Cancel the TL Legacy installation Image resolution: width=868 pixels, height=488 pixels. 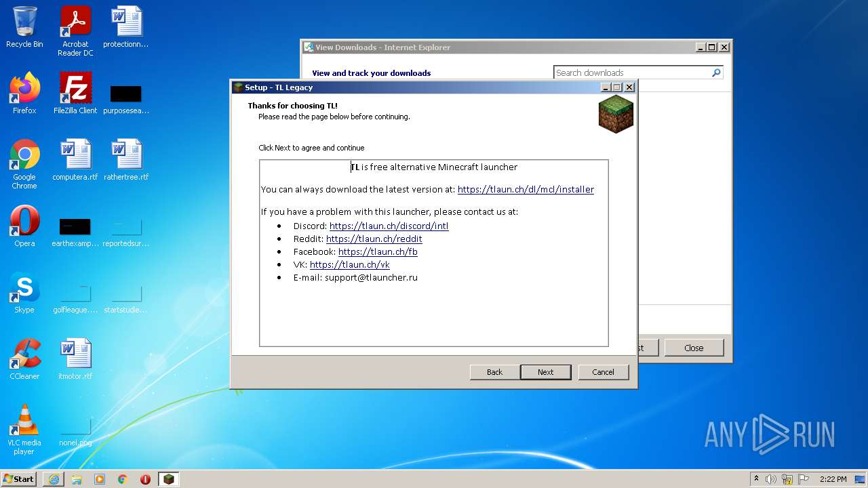[x=604, y=372]
